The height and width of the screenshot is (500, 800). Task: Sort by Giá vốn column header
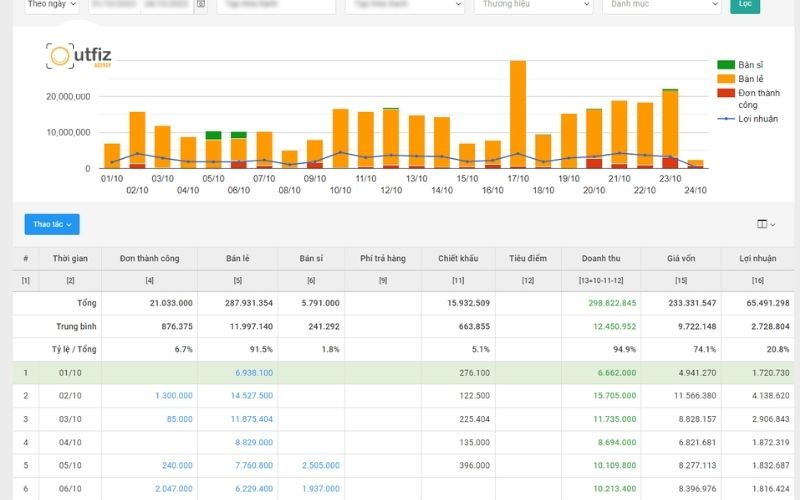click(681, 259)
